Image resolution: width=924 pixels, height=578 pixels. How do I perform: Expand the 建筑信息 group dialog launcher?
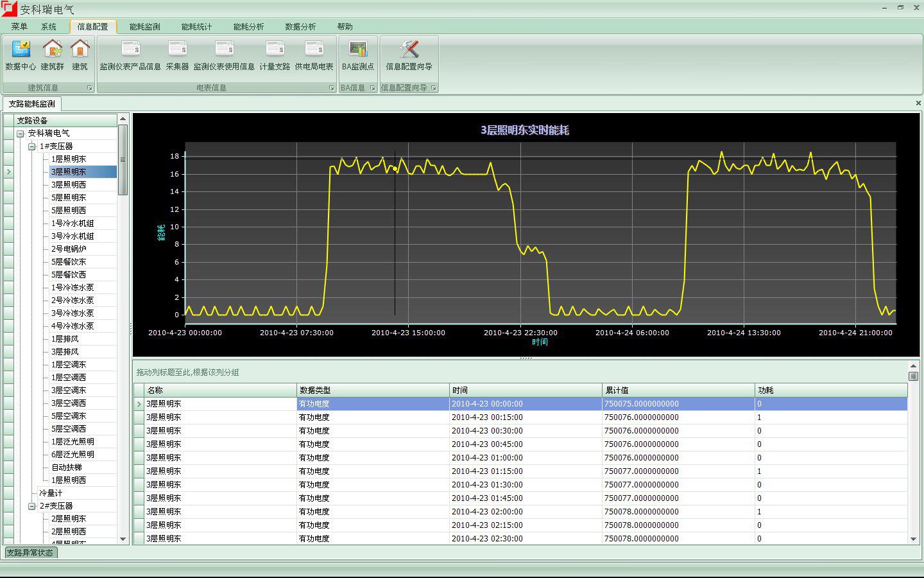90,88
